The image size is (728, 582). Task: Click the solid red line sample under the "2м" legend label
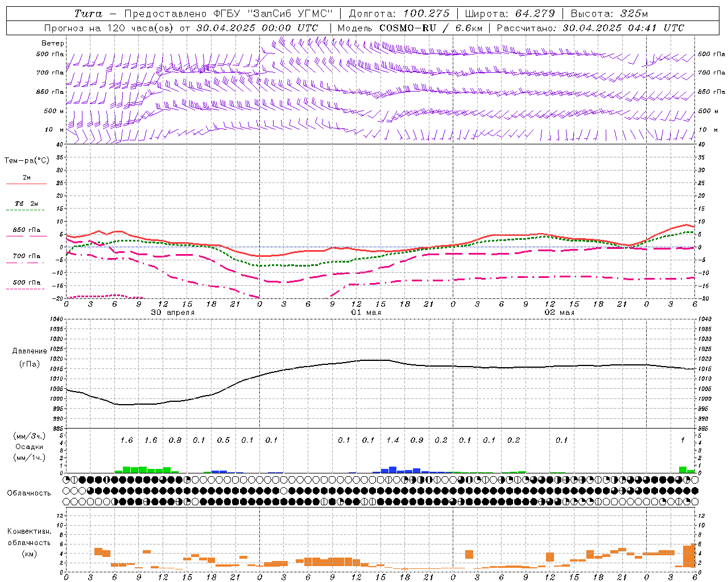pos(26,184)
